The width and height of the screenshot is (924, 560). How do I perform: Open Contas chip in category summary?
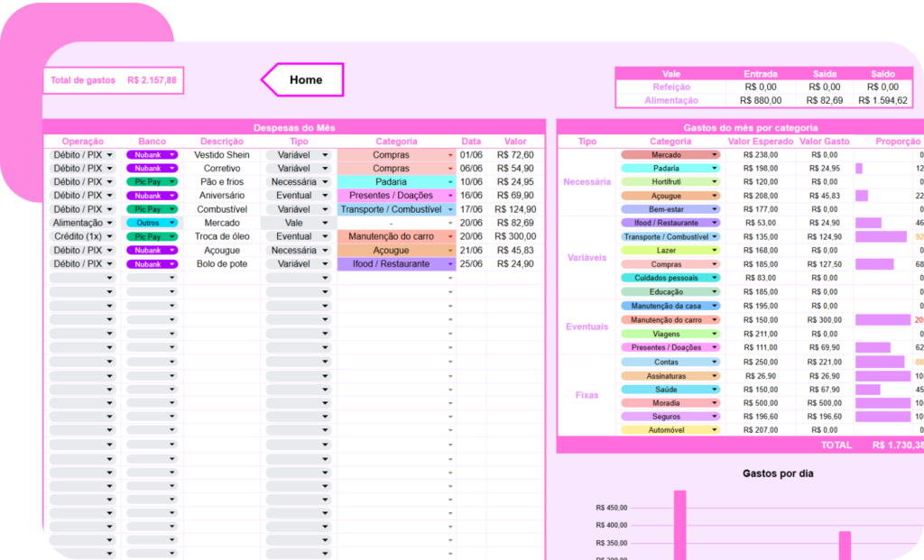pyautogui.click(x=670, y=363)
